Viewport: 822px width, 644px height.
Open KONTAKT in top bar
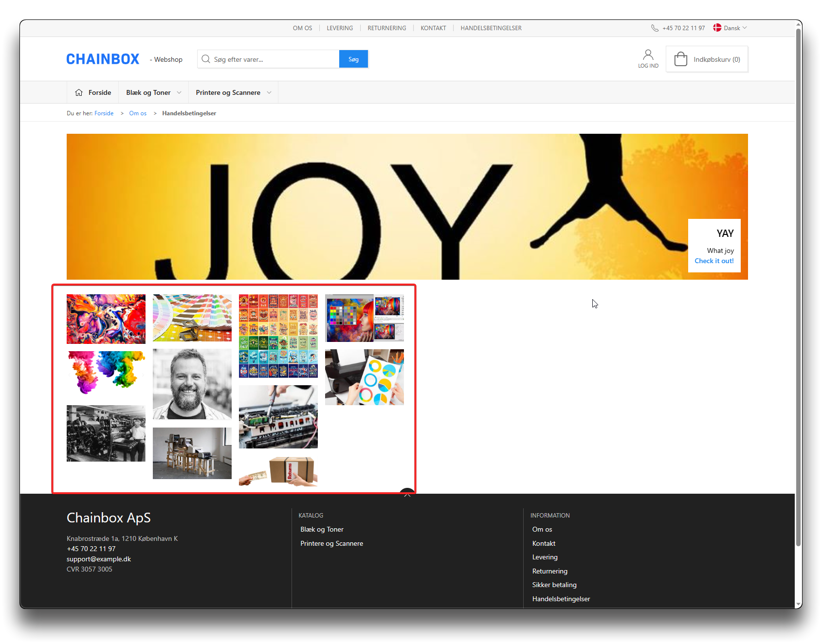(433, 28)
